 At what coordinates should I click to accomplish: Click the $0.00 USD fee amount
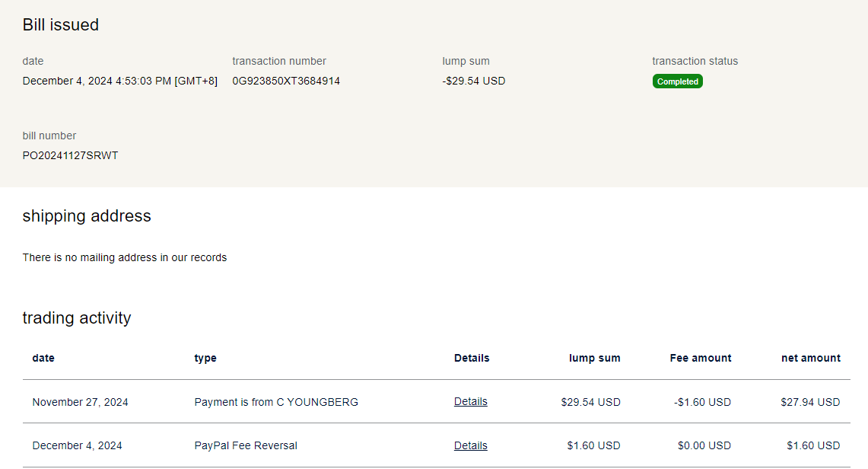704,445
